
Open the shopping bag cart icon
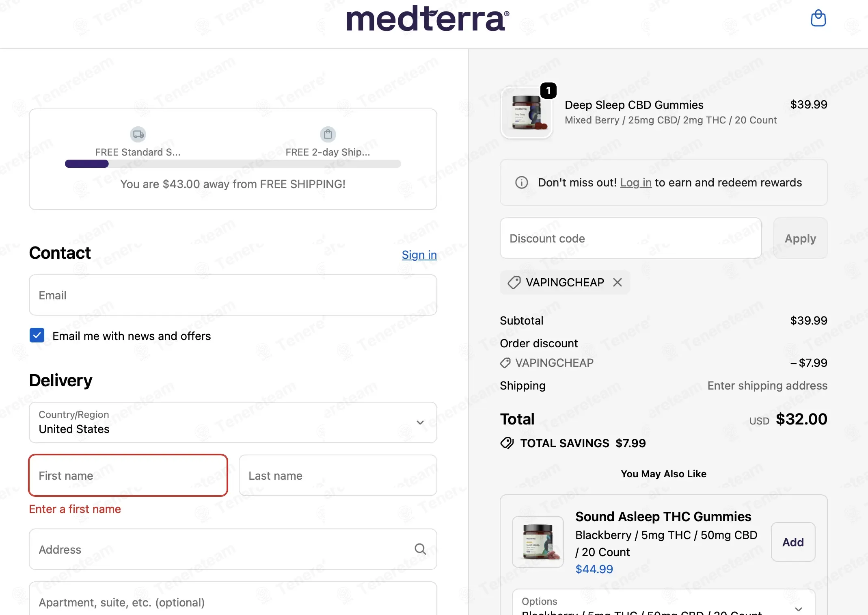pos(818,18)
